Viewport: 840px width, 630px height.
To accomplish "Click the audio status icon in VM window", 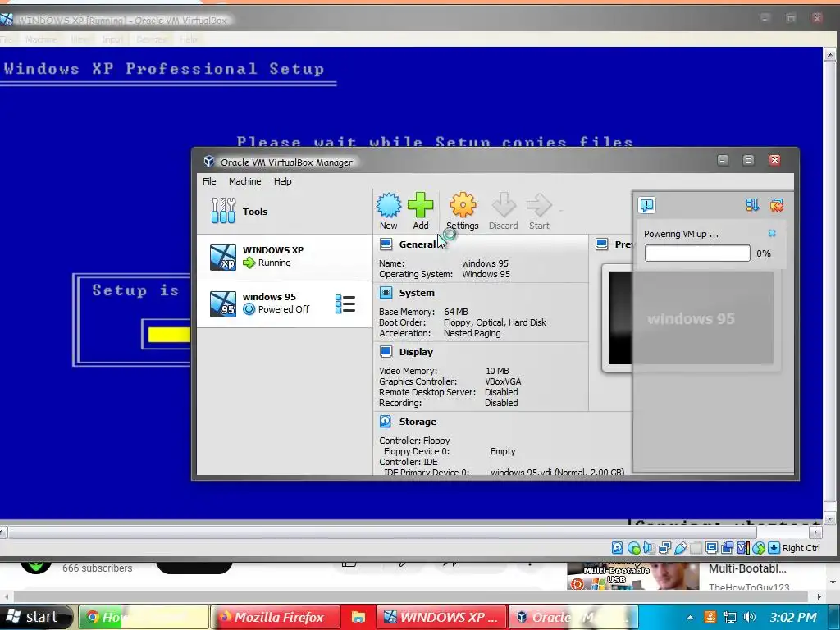I will 649,547.
